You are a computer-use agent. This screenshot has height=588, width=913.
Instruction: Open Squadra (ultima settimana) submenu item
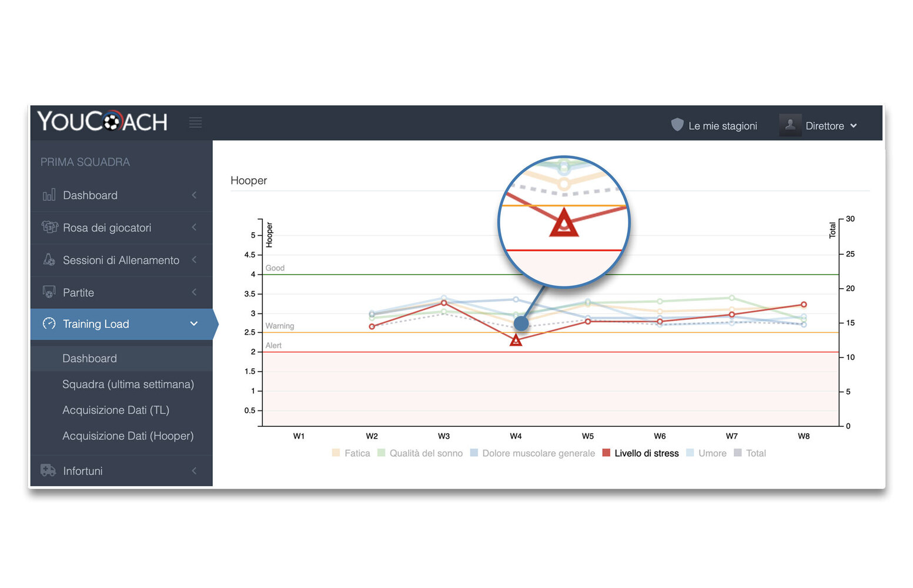128,385
